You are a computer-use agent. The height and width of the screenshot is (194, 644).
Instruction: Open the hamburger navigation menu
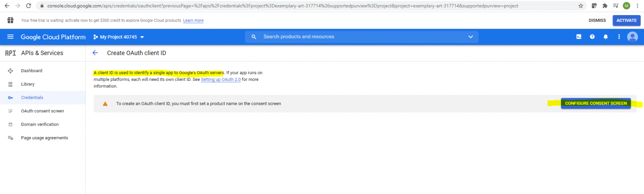point(10,37)
